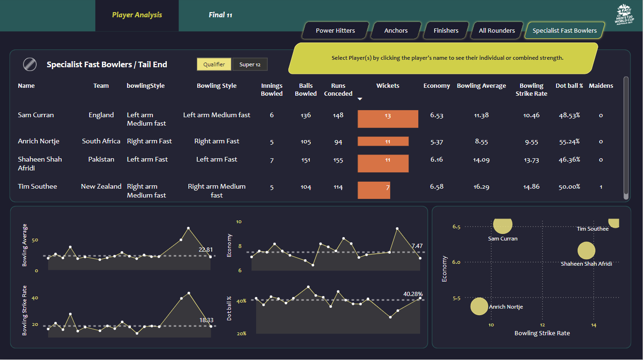Click Tim Southee's wickets bar
This screenshot has width=644, height=360.
(373, 190)
